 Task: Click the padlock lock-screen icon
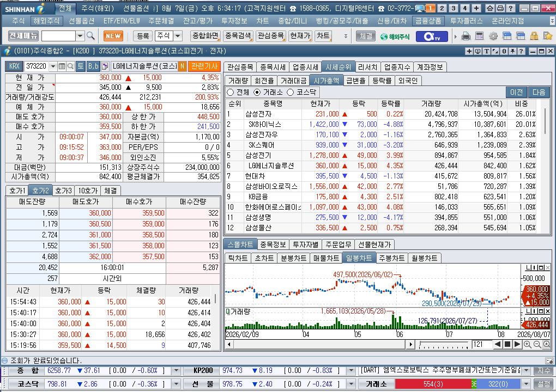(534, 36)
